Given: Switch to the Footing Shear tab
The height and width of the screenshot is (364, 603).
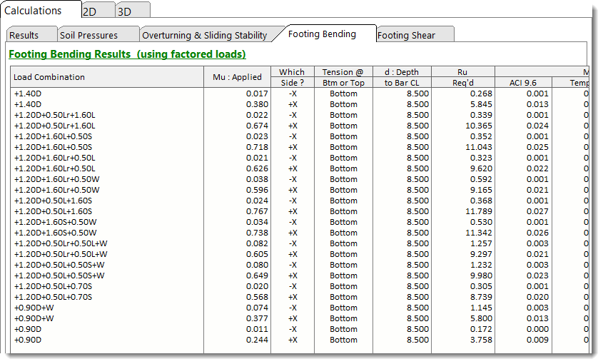Looking at the screenshot, I should (x=406, y=35).
